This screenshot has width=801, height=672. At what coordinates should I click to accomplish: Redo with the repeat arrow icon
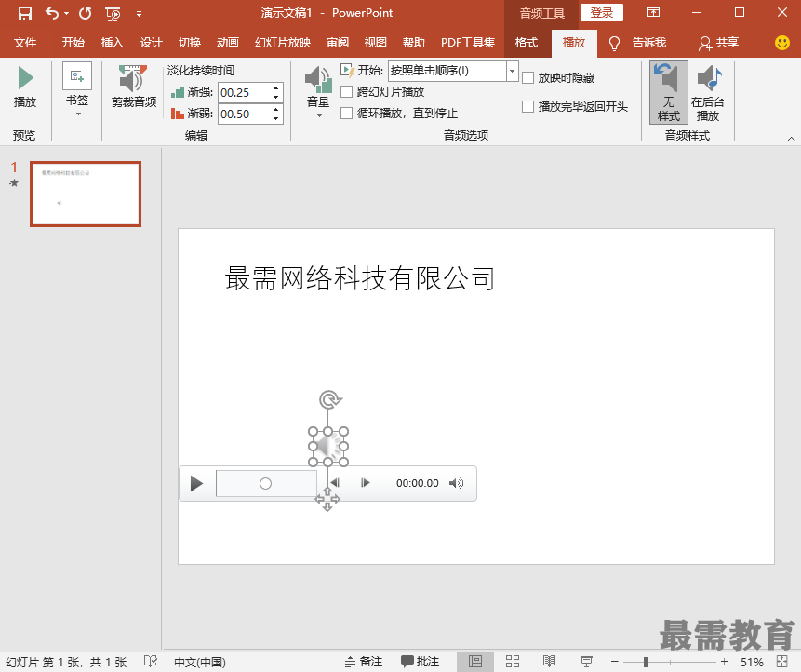point(86,13)
